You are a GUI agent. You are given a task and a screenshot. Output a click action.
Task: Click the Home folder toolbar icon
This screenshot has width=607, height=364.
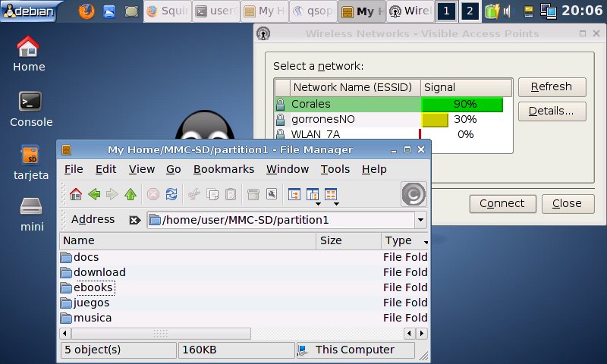point(76,194)
